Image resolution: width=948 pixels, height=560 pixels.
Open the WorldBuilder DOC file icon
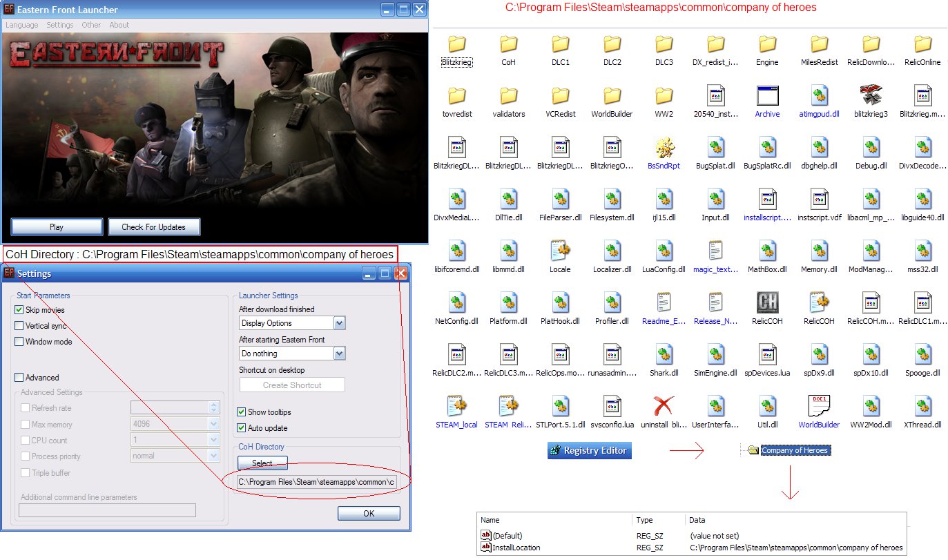pos(820,406)
